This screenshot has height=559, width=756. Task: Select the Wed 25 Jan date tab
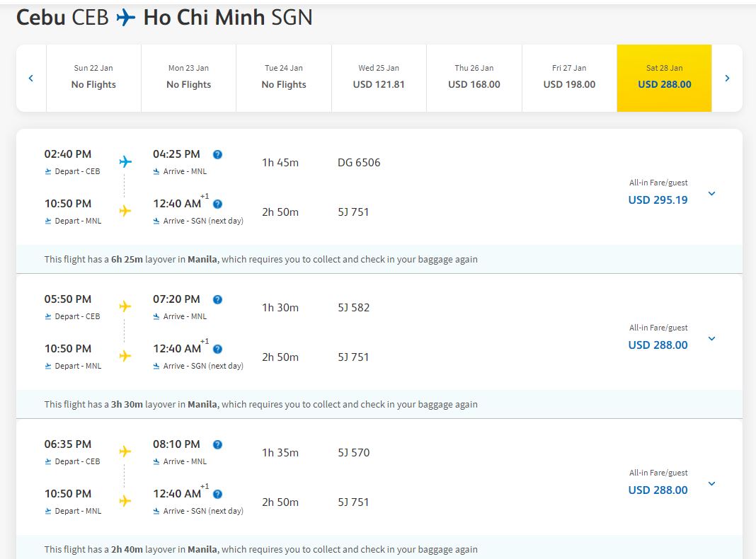pos(379,78)
